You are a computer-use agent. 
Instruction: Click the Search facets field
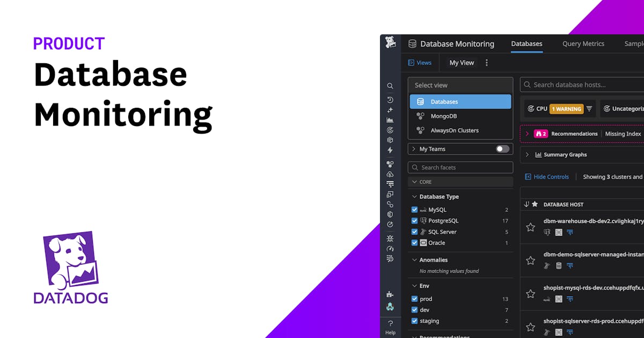click(460, 167)
